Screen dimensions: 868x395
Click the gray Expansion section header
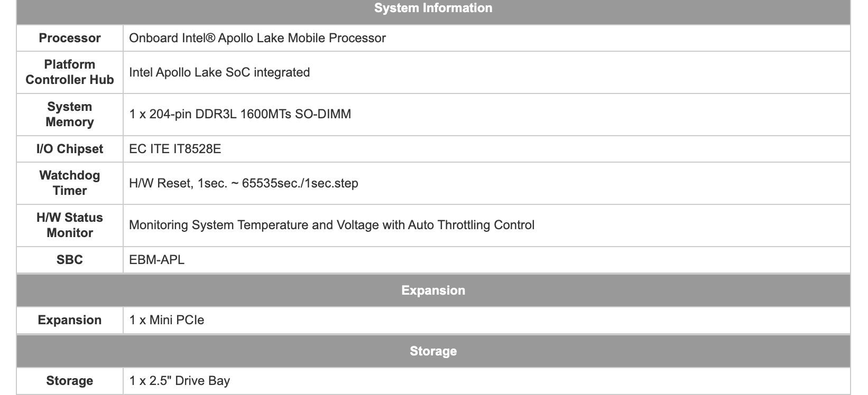tap(433, 290)
